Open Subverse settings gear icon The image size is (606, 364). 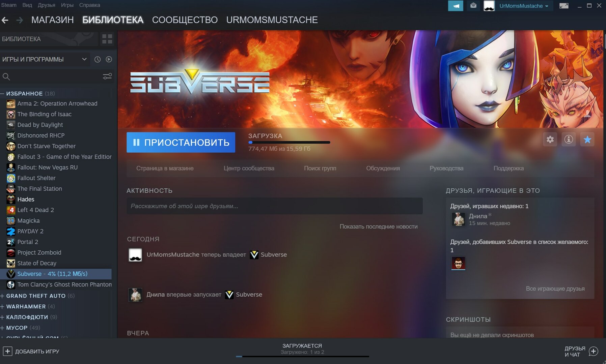(550, 139)
